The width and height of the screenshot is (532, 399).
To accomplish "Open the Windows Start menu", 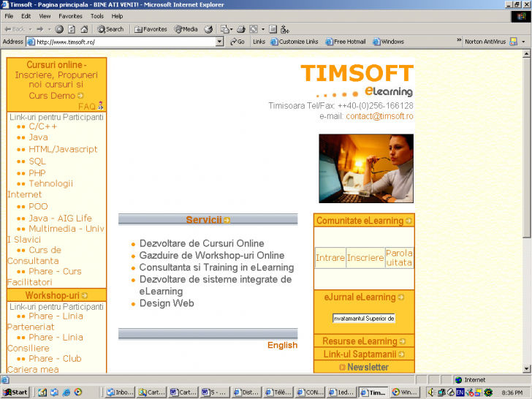I will click(15, 392).
